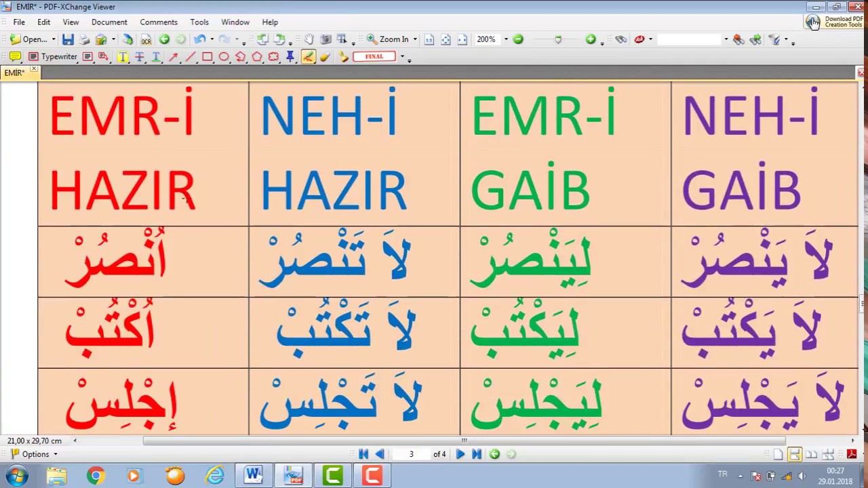
Task: Choose the Pencil freehand tool
Action: pyautogui.click(x=308, y=57)
